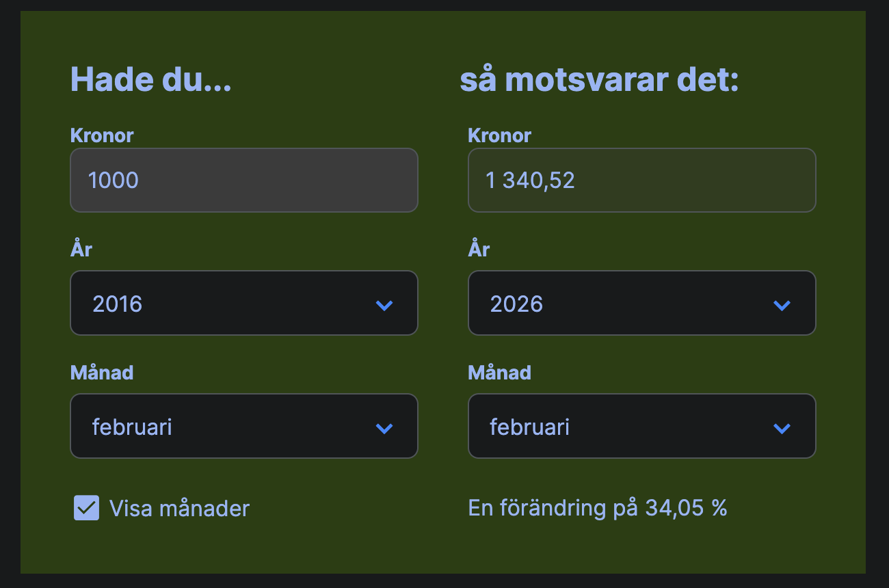Click the En förändring på 34,05 % text
This screenshot has width=889, height=588.
coord(598,509)
